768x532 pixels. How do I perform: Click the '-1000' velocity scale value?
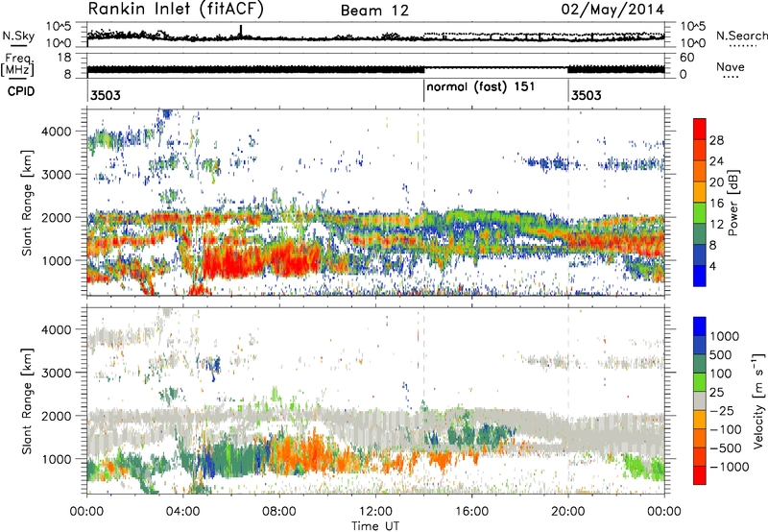(729, 467)
